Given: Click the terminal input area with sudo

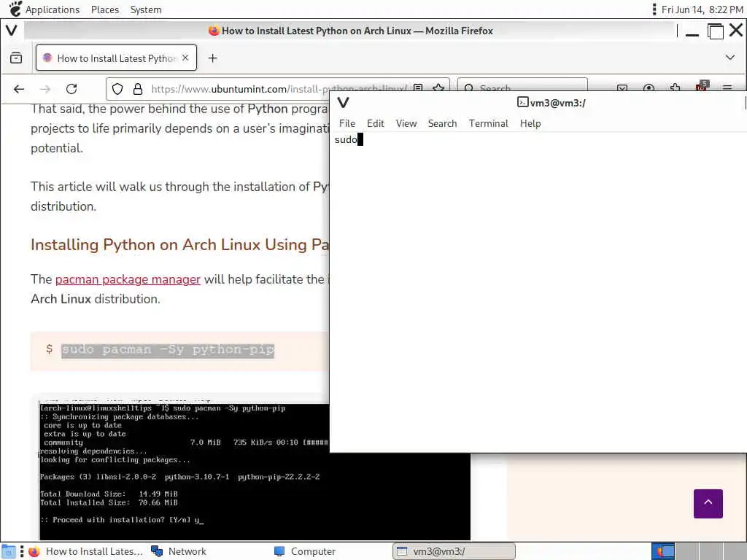Looking at the screenshot, I should click(538, 292).
